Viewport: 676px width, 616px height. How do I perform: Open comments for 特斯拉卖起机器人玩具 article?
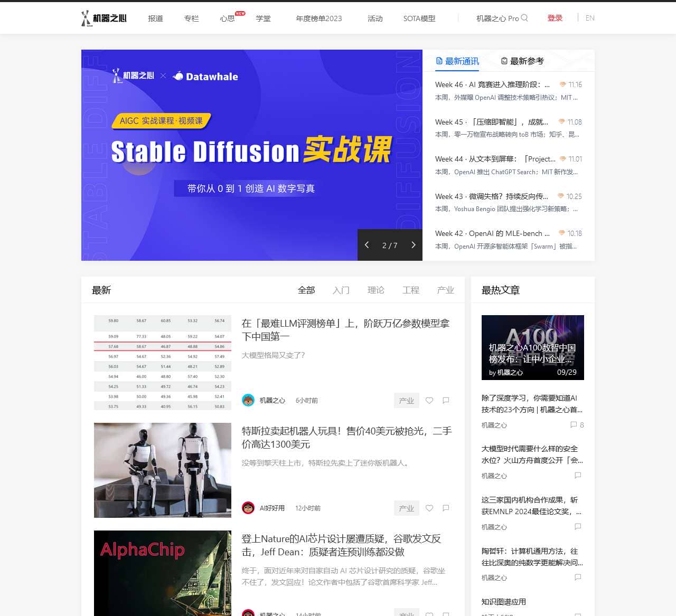click(446, 508)
